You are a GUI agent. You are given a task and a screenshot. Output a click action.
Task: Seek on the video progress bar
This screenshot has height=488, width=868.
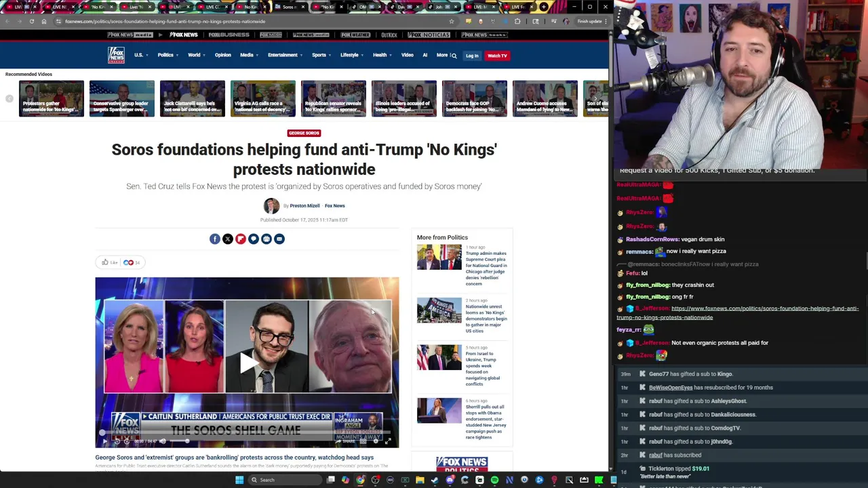coord(247,433)
